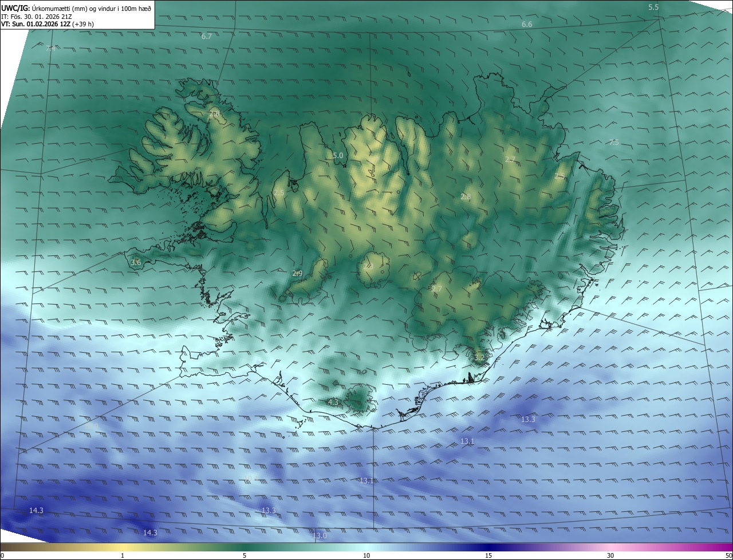Click the "2.9" value label on the map

pyautogui.click(x=297, y=273)
